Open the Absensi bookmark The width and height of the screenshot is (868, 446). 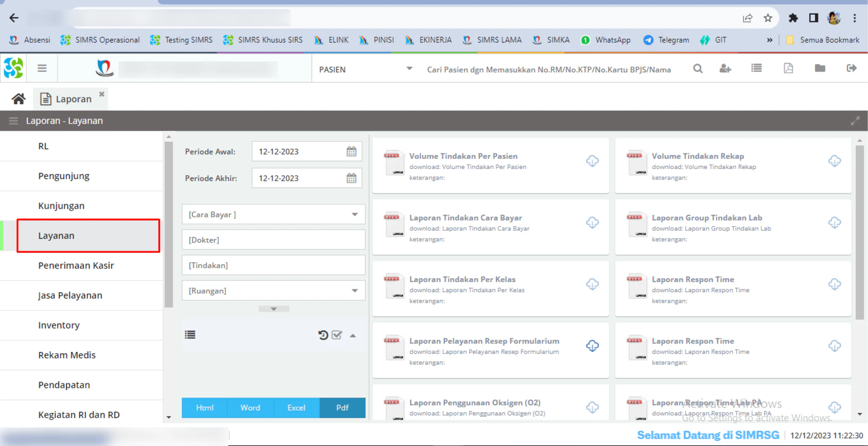[30, 40]
